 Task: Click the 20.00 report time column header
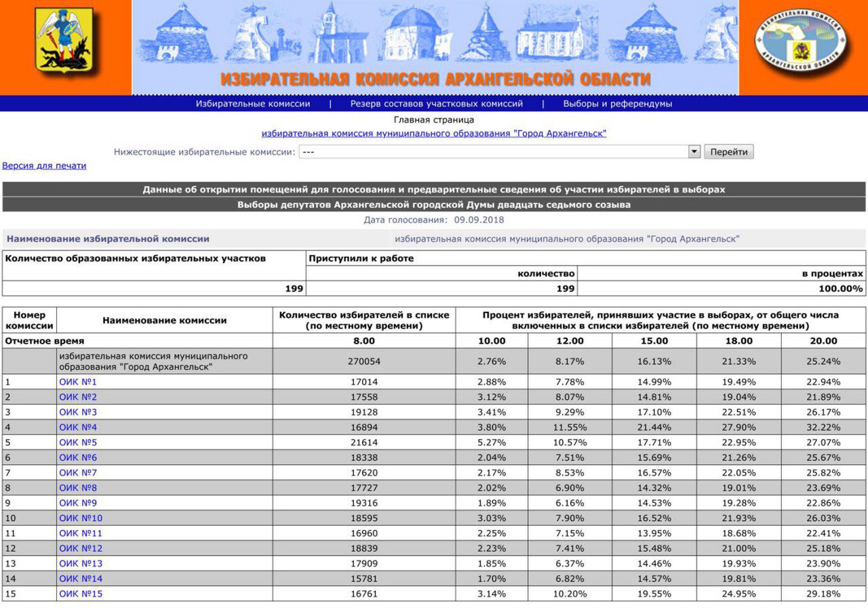coord(823,341)
